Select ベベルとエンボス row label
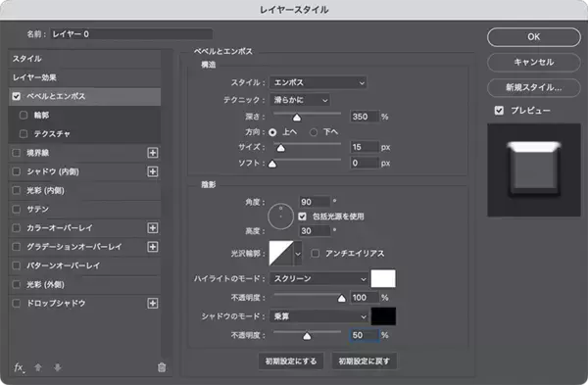The height and width of the screenshot is (385, 588). click(56, 96)
